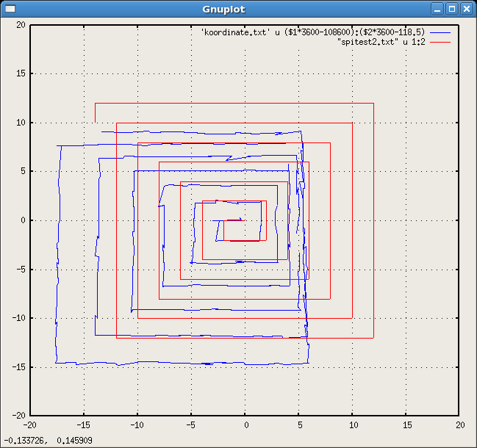Image resolution: width=477 pixels, height=448 pixels.
Task: Open the window menu icon in the title bar
Action: (x=10, y=9)
